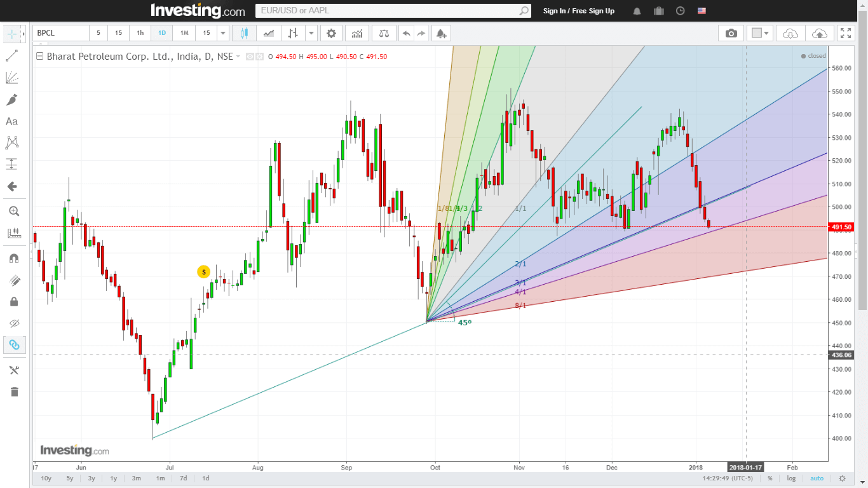Image resolution: width=868 pixels, height=488 pixels.
Task: Click the search magnifier in header
Action: coord(524,11)
